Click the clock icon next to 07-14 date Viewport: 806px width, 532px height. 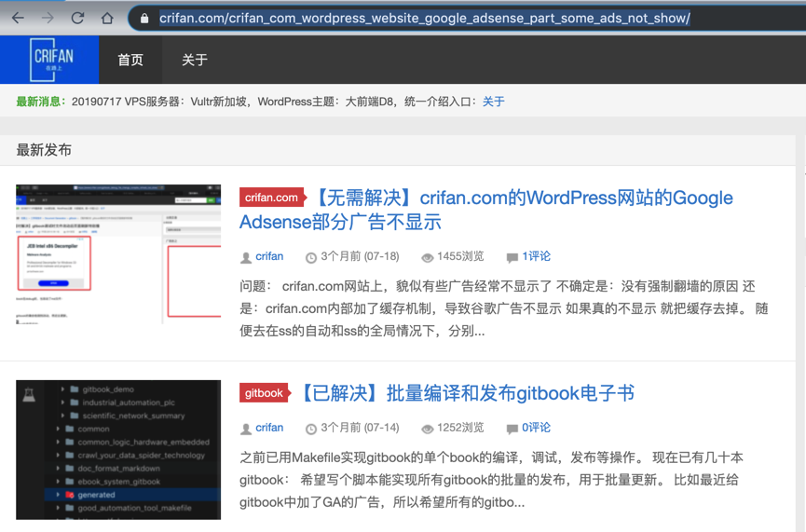311,429
